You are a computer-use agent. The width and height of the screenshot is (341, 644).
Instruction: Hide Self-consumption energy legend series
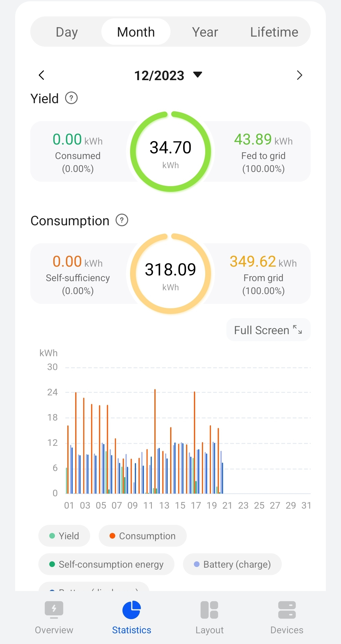pyautogui.click(x=106, y=564)
